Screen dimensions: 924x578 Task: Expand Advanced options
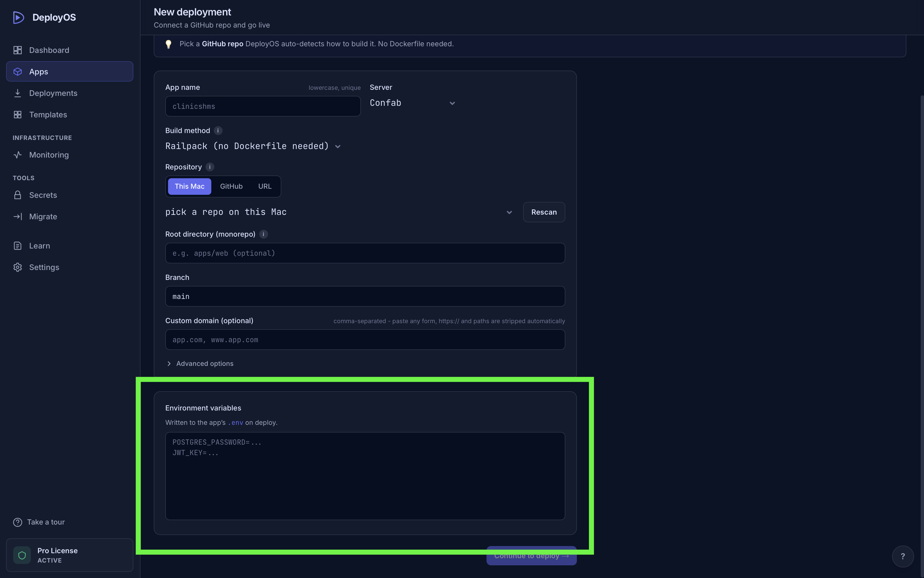click(x=200, y=364)
